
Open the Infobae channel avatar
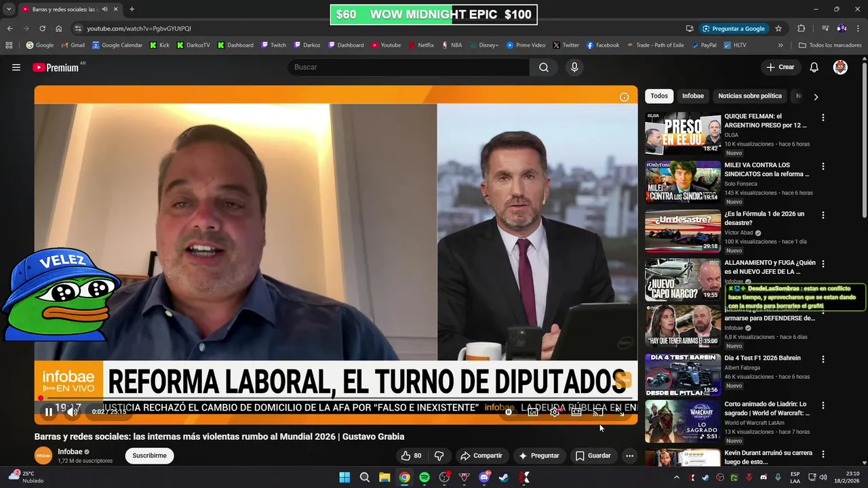(x=43, y=455)
